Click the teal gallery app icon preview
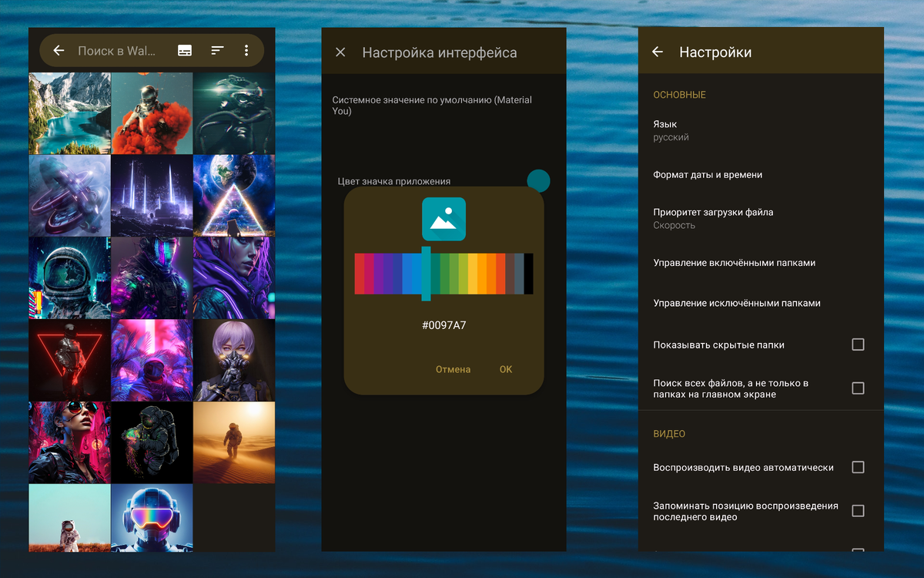This screenshot has width=924, height=578. 444,219
